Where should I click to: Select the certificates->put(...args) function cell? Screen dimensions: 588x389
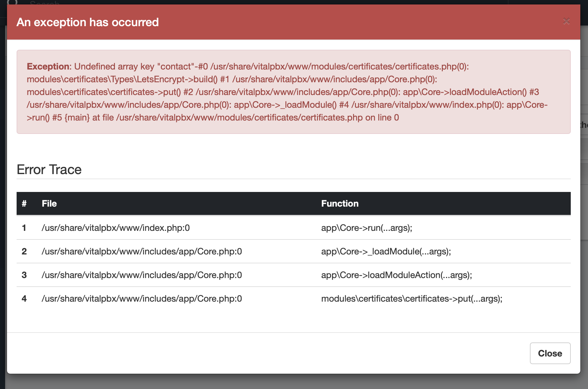point(412,299)
